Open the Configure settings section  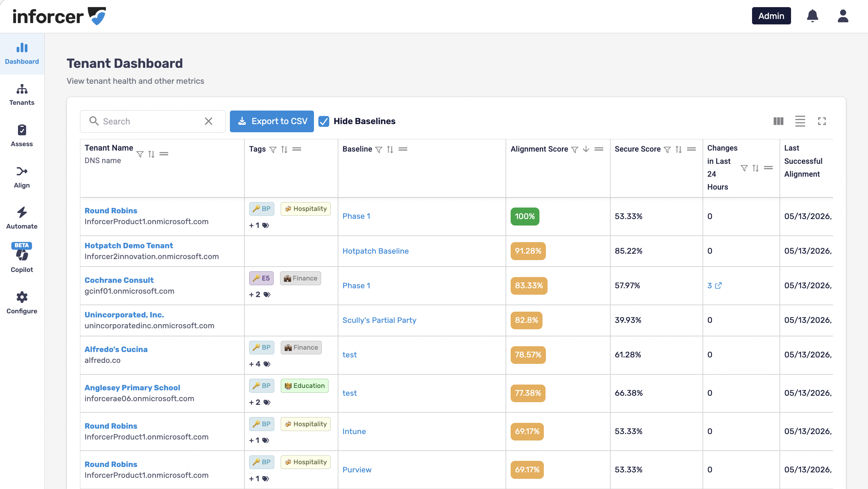[x=22, y=303]
